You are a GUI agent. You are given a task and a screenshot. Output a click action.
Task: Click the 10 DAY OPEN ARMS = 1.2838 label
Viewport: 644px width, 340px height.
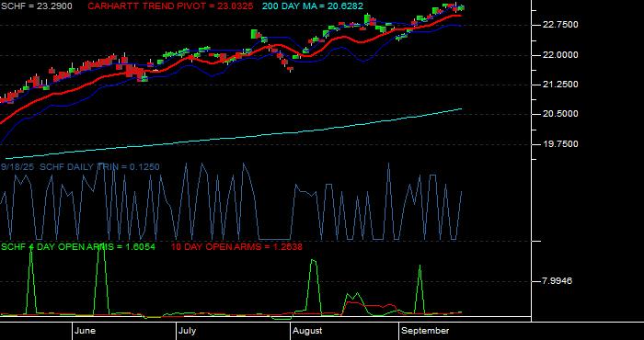236,247
